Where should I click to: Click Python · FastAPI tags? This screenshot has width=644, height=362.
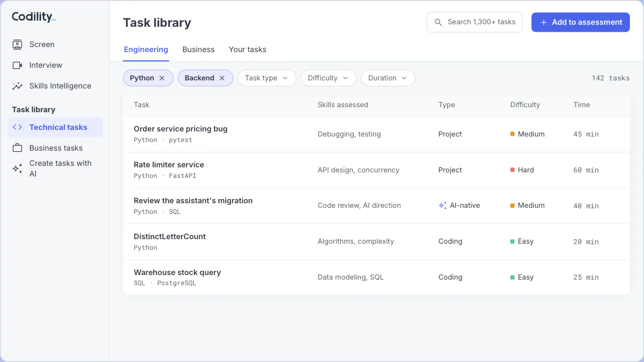[165, 176]
